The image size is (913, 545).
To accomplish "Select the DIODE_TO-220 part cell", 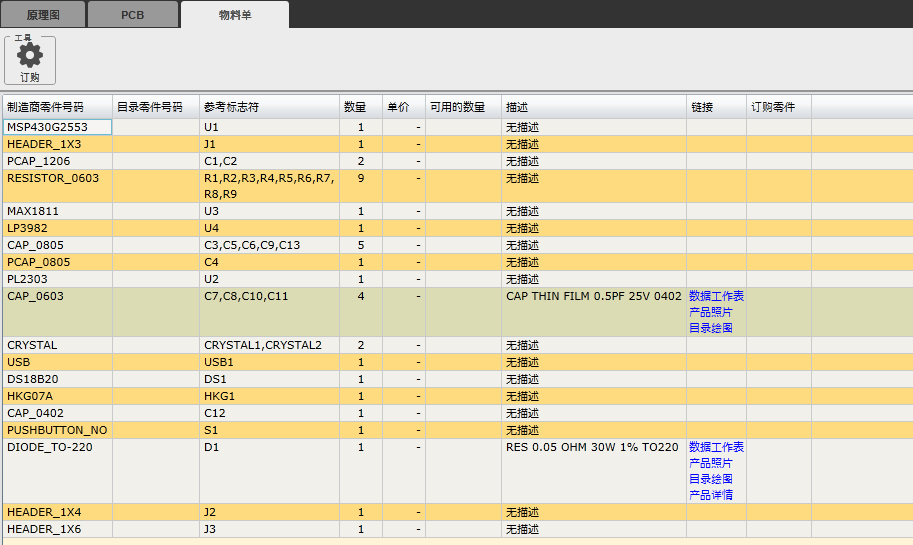I will point(58,471).
